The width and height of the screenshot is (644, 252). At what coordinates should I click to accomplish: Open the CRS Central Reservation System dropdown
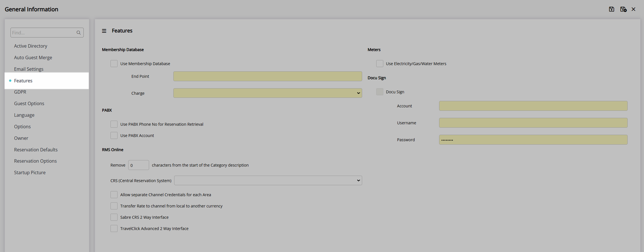click(x=268, y=180)
